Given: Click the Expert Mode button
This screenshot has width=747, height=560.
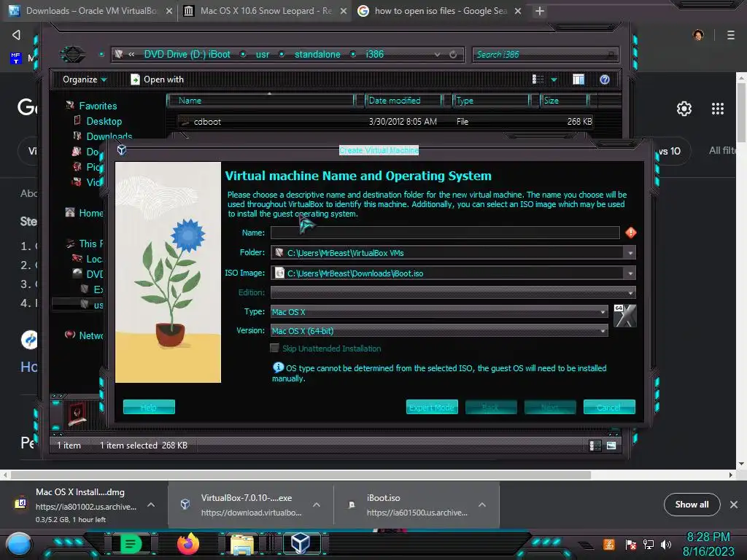Looking at the screenshot, I should pyautogui.click(x=432, y=407).
